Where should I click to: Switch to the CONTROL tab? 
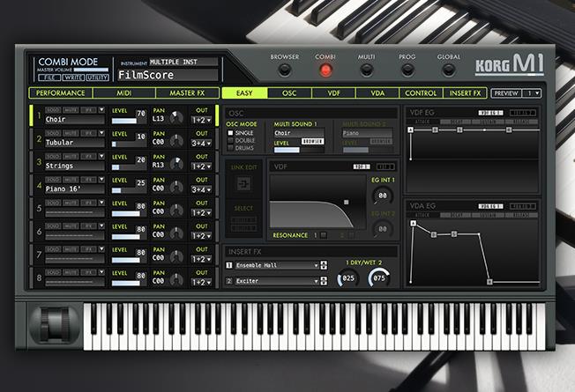pyautogui.click(x=421, y=93)
